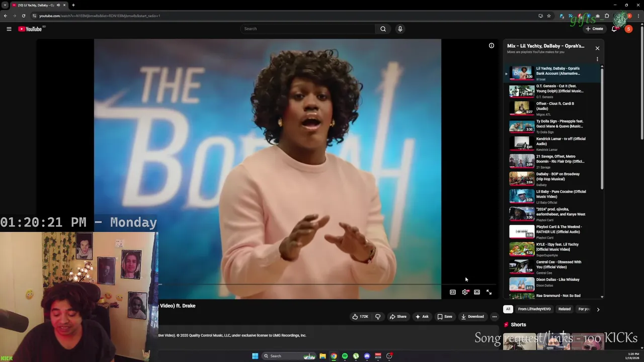Play O.T. Genasis Cut It from mix
Viewport: 644px width, 362px height.
click(x=553, y=91)
